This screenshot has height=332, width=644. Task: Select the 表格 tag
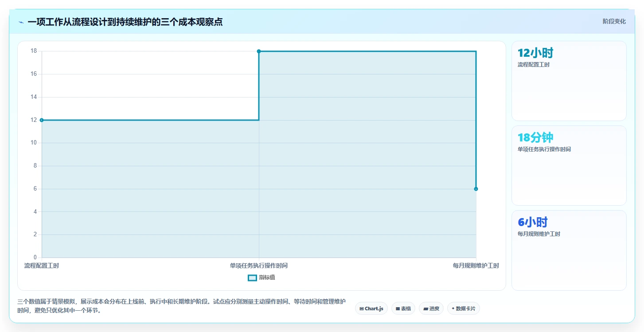403,309
